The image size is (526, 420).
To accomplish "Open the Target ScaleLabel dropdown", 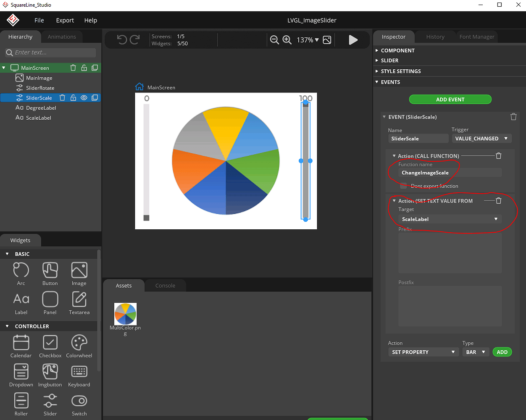I will tap(450, 219).
